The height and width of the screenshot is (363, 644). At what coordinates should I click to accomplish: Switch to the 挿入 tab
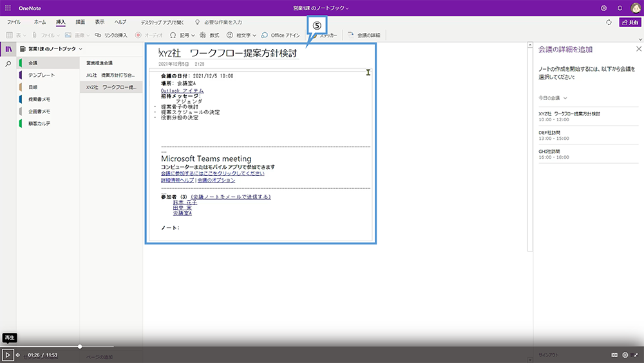(x=61, y=22)
